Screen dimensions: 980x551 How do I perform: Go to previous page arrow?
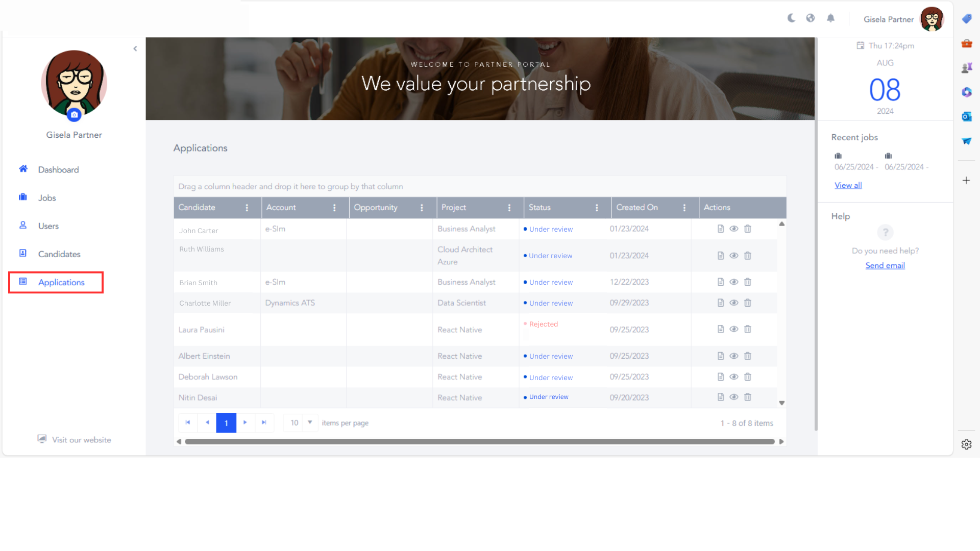(207, 422)
